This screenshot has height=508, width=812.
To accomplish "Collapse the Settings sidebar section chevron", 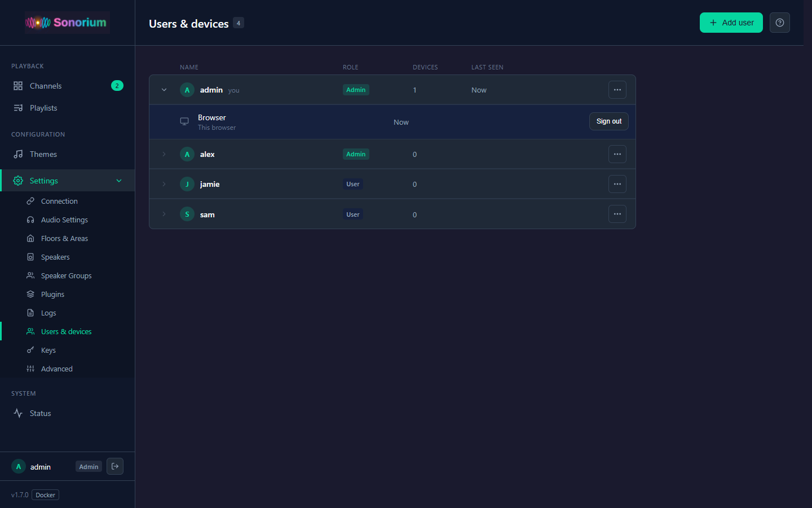I will pyautogui.click(x=119, y=181).
